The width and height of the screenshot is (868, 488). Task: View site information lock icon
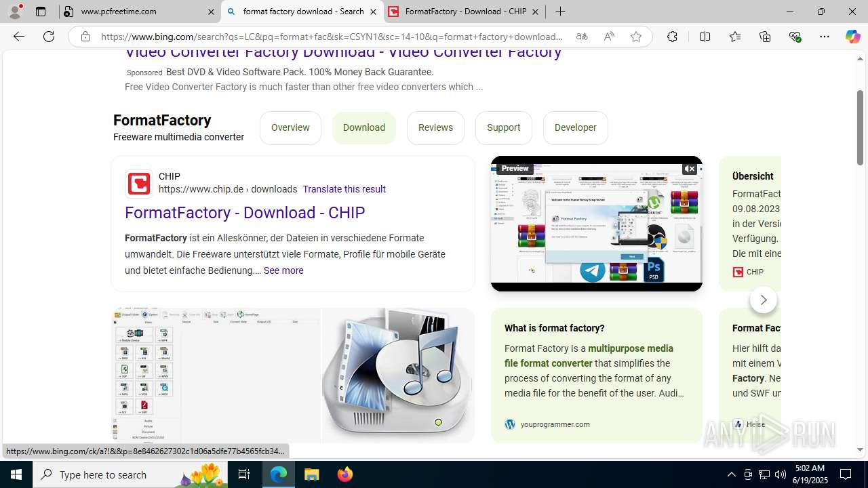tap(85, 37)
